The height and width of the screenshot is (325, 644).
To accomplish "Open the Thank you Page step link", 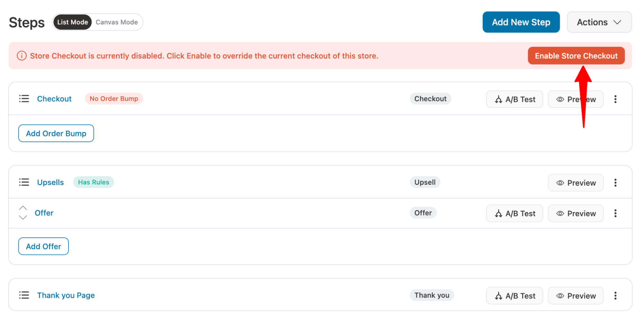I will (66, 295).
